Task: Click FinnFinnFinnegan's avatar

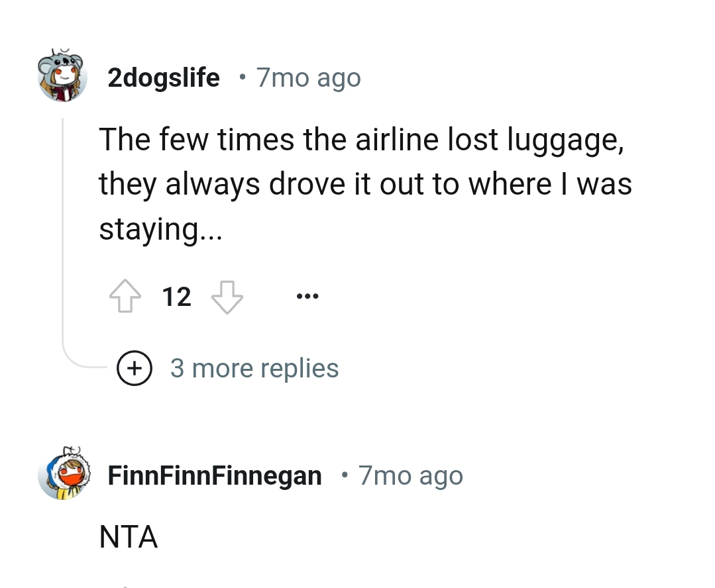Action: click(63, 475)
